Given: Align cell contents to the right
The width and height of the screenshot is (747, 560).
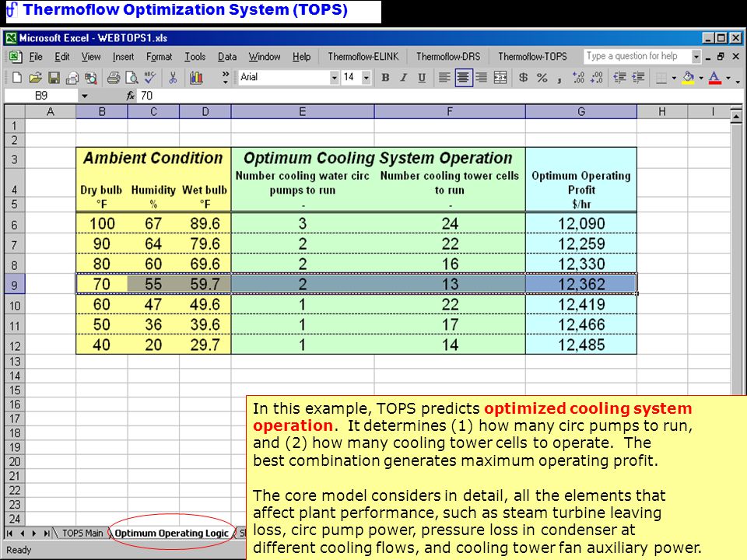Looking at the screenshot, I should click(x=482, y=78).
